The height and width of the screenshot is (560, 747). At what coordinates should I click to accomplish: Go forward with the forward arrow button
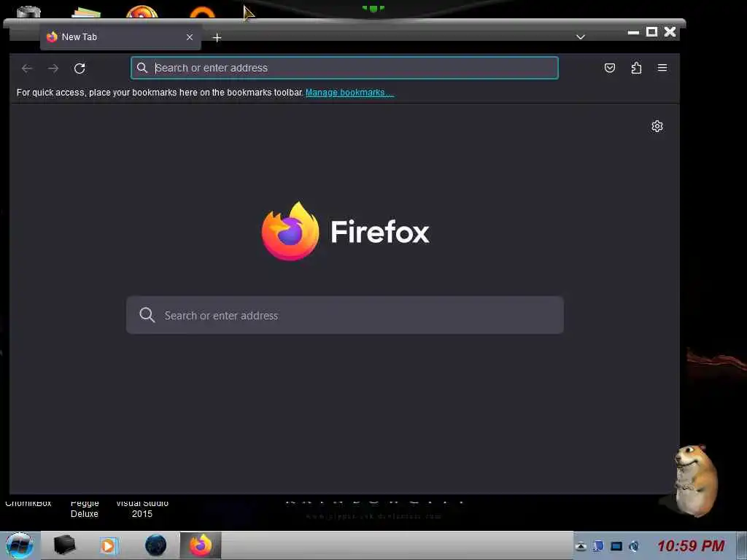pos(53,68)
